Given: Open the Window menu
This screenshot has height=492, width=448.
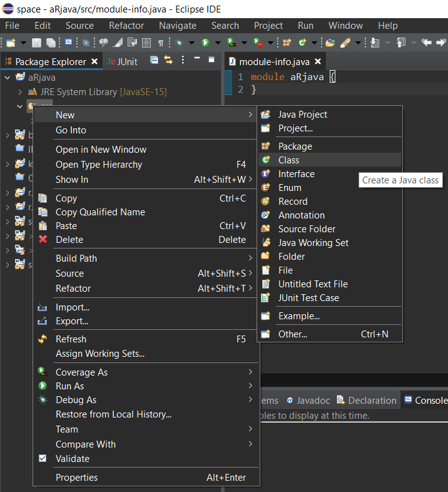Looking at the screenshot, I should pyautogui.click(x=345, y=26).
